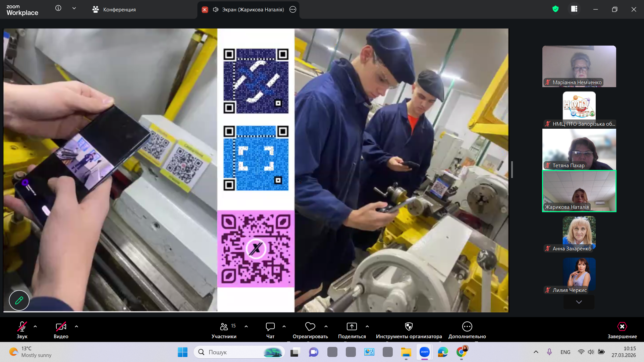644x362 pixels.
Task: Open the Чат panel
Action: coord(270,327)
